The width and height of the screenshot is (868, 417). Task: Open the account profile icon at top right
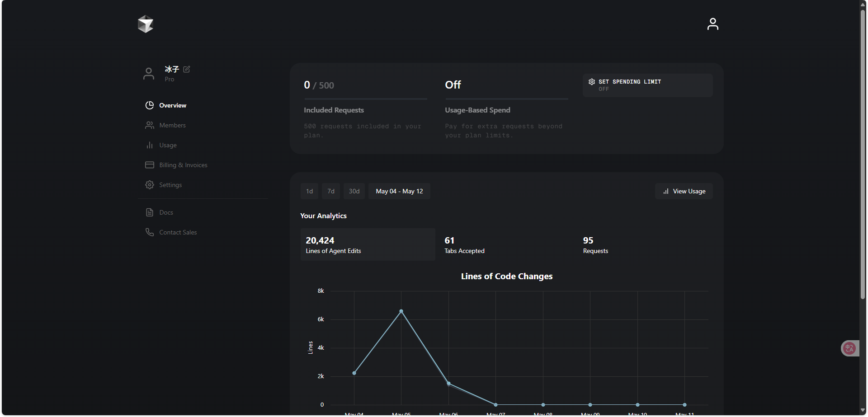click(712, 24)
